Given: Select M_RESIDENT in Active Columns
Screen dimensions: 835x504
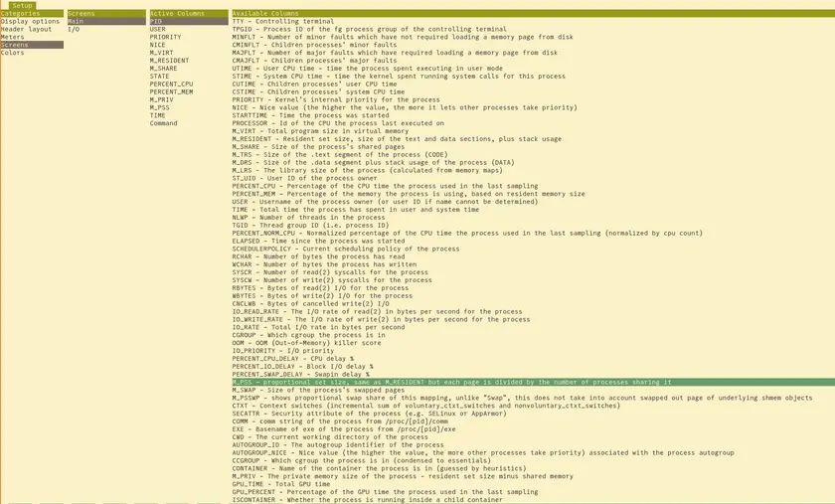Looking at the screenshot, I should (x=169, y=61).
